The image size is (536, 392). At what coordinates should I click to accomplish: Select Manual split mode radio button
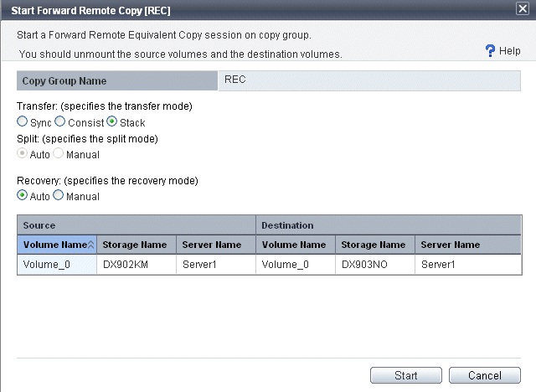tap(59, 153)
